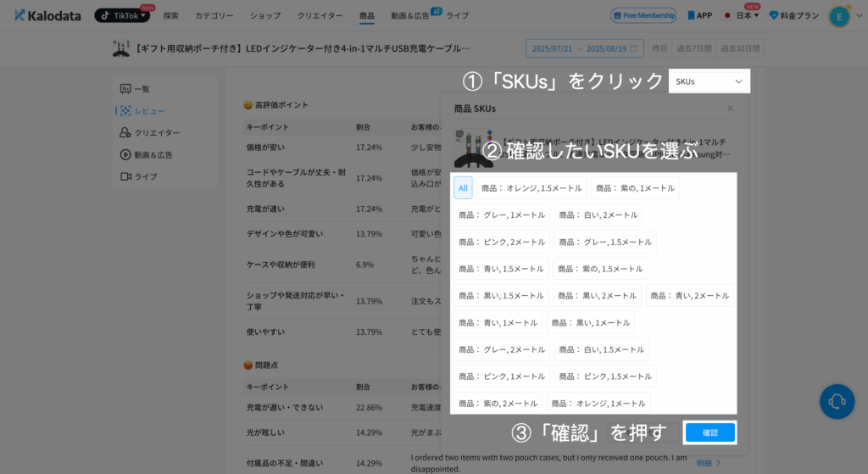Expand the account menu chevron
The image size is (868, 474).
[860, 15]
